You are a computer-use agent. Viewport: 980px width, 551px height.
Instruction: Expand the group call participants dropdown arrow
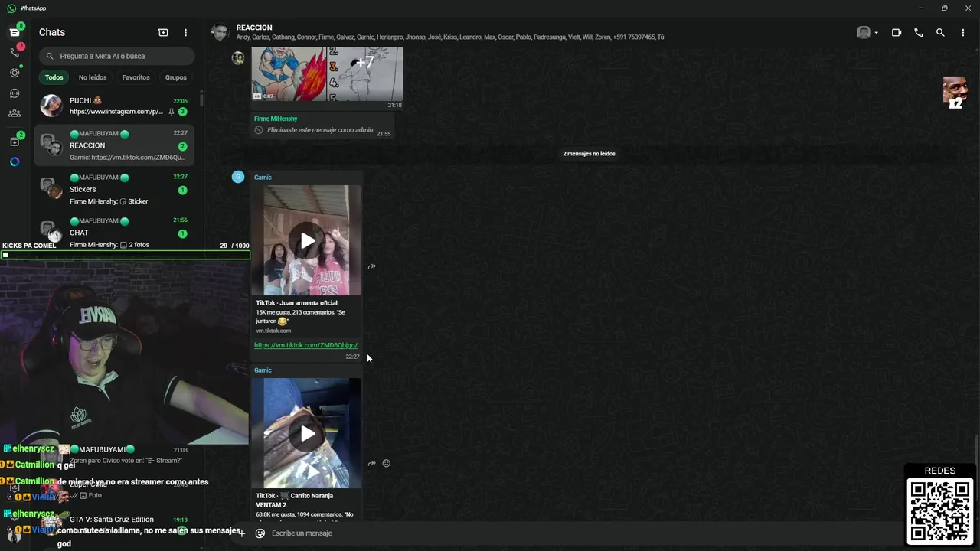pos(876,33)
